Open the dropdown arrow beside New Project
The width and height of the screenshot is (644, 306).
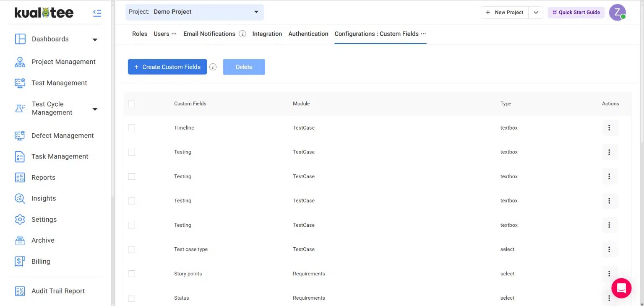click(x=536, y=13)
